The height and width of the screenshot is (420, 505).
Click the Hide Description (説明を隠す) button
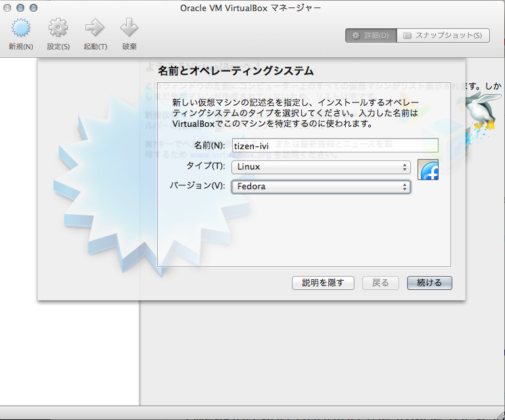coord(323,283)
